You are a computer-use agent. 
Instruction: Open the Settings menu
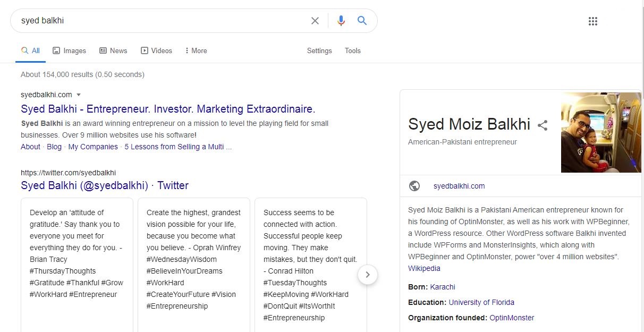319,50
